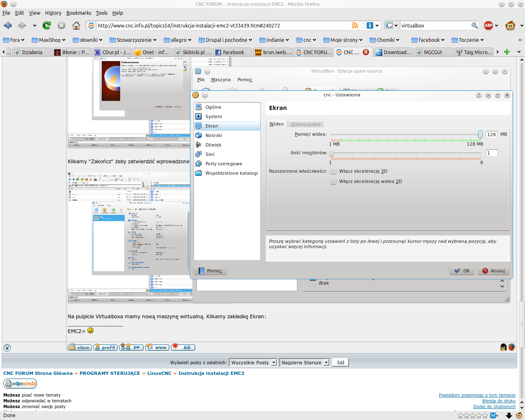Click Ilość monitorów slider handle
The height and width of the screenshot is (420, 525).
(x=331, y=153)
